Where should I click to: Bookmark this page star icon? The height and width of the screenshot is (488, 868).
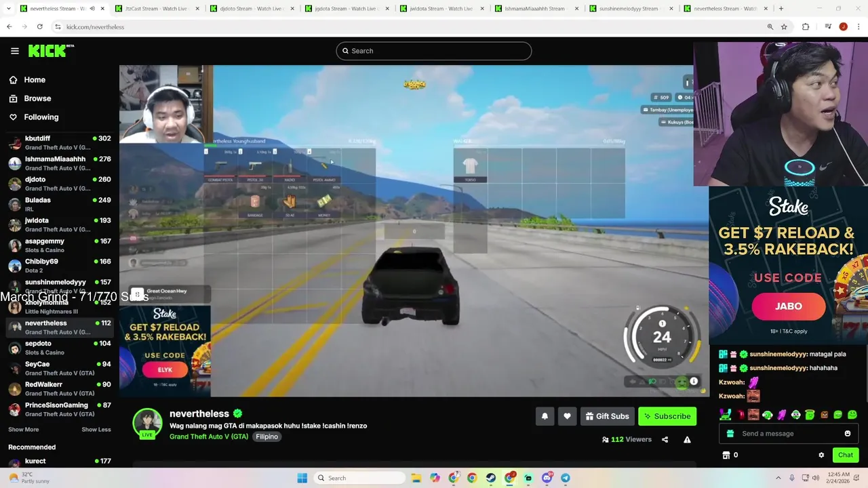point(784,26)
